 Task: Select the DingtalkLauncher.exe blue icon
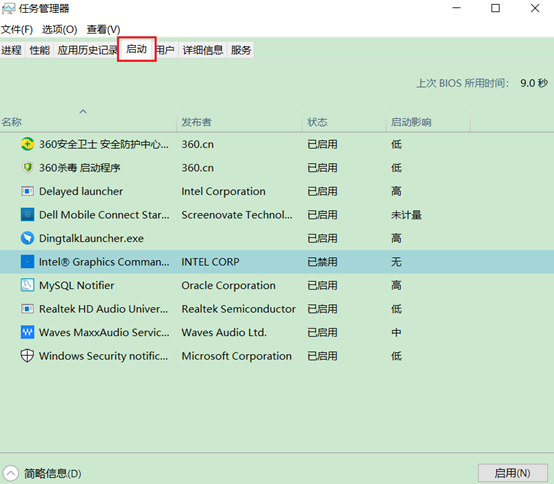27,238
